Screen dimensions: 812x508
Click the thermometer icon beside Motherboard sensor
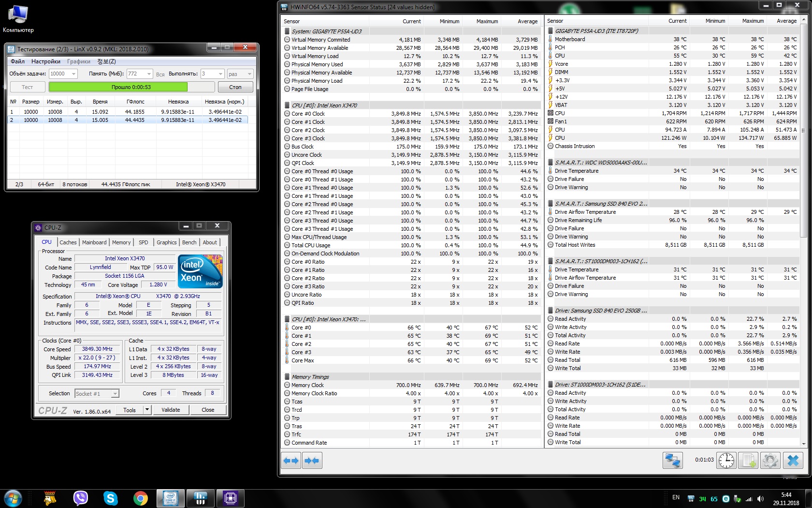pos(550,39)
